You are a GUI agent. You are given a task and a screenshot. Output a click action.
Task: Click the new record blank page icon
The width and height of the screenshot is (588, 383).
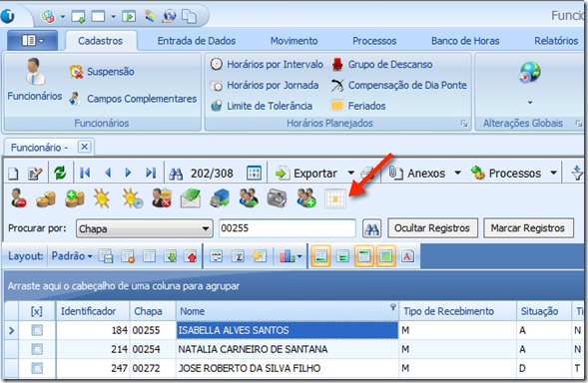tap(13, 174)
